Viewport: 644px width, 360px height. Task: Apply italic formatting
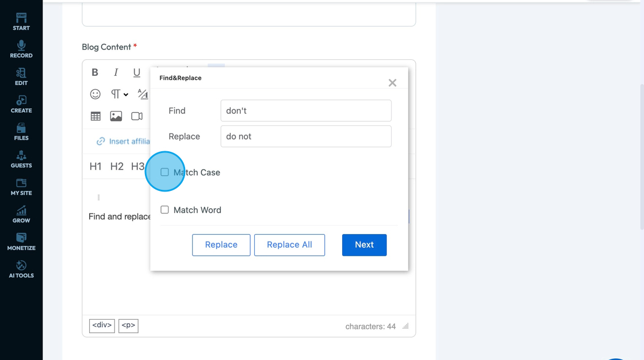click(x=116, y=72)
